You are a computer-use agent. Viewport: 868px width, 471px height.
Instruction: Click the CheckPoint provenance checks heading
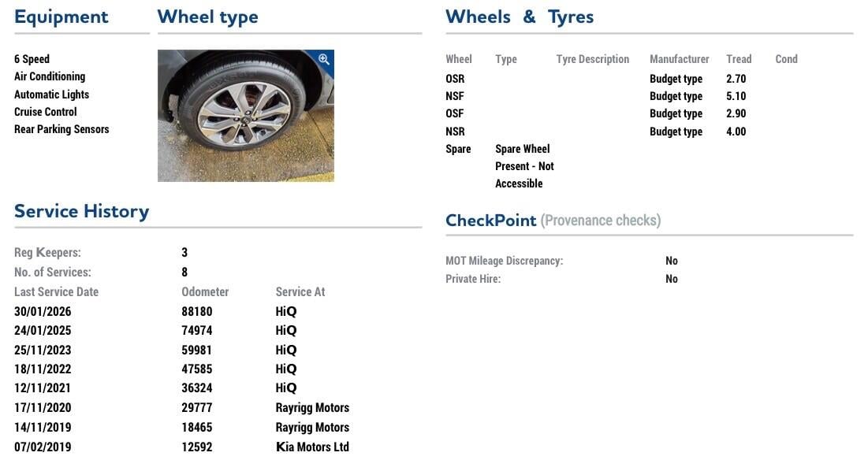pos(553,221)
